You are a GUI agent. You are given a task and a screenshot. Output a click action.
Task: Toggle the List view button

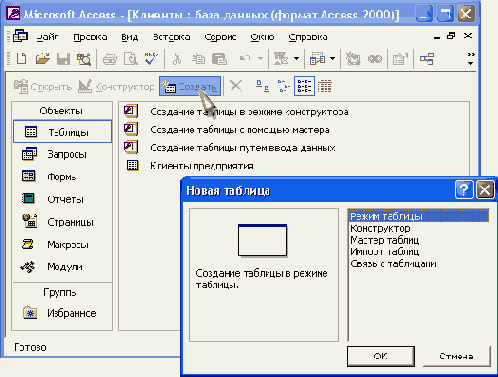click(304, 86)
